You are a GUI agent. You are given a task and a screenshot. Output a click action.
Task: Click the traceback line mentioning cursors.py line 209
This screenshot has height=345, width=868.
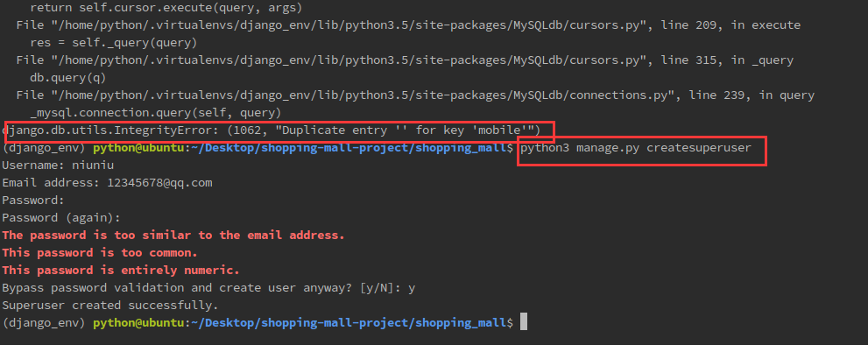(408, 25)
